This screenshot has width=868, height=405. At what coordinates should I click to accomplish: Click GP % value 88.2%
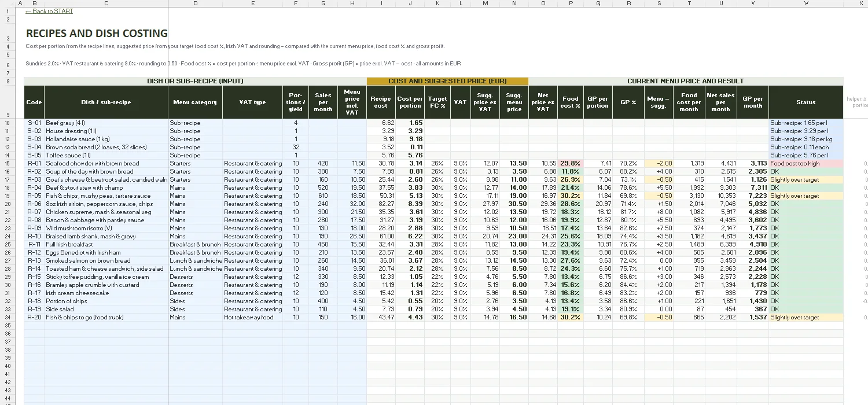pyautogui.click(x=628, y=171)
